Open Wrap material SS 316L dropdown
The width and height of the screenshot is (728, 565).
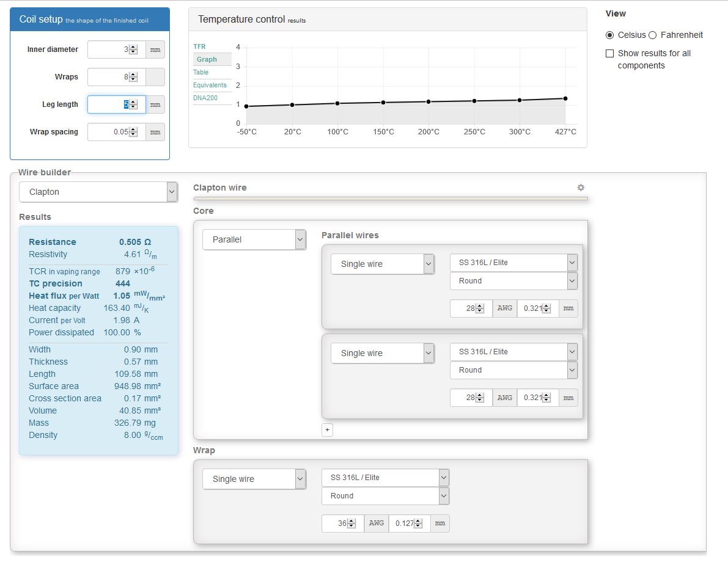385,478
